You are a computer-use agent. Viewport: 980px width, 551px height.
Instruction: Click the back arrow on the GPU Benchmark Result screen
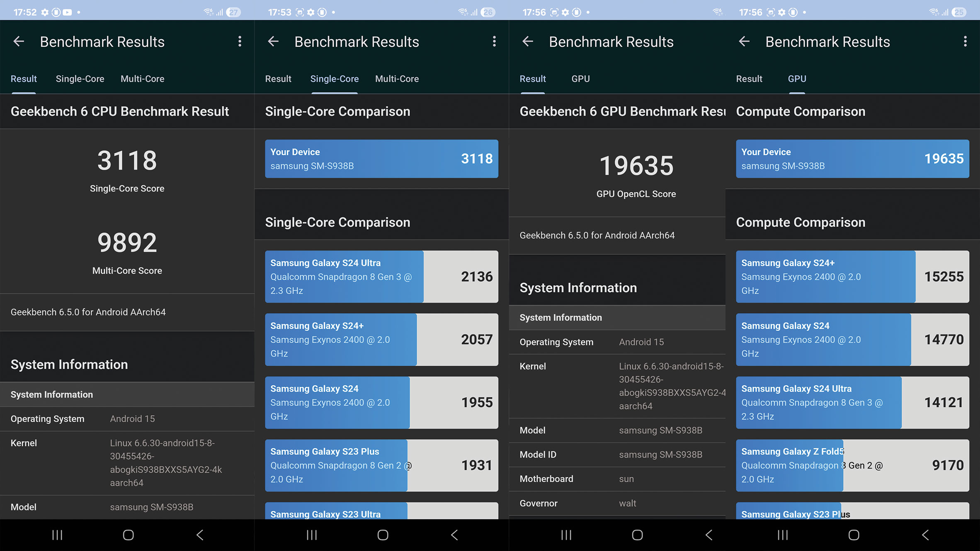527,41
